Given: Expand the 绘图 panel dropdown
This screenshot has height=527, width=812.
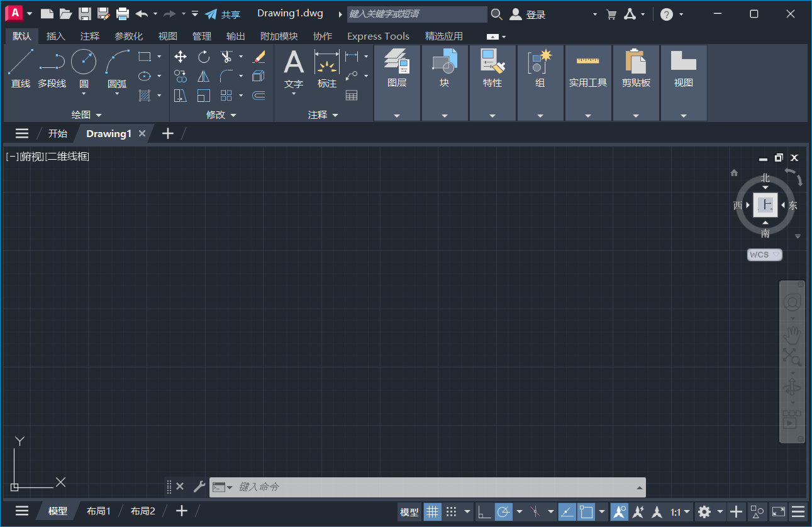Looking at the screenshot, I should pyautogui.click(x=98, y=115).
